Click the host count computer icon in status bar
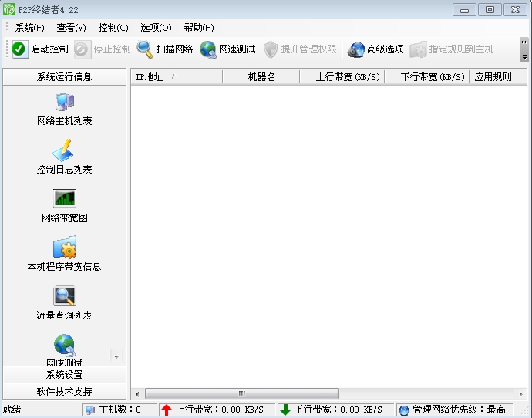This screenshot has height=418, width=532. pyautogui.click(x=90, y=410)
